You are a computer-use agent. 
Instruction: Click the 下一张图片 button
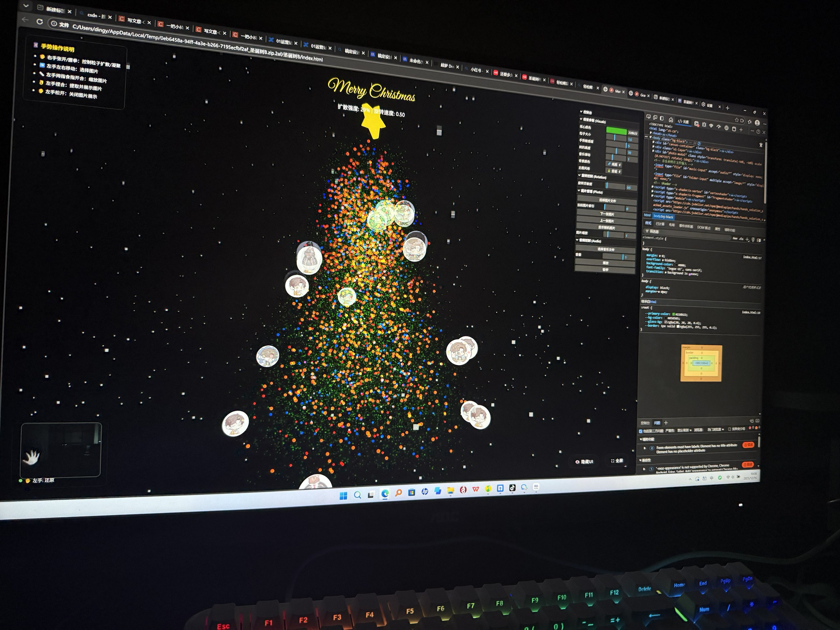607,214
